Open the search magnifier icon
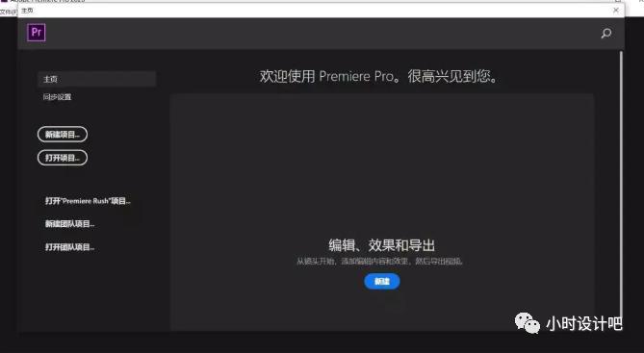 pyautogui.click(x=606, y=34)
